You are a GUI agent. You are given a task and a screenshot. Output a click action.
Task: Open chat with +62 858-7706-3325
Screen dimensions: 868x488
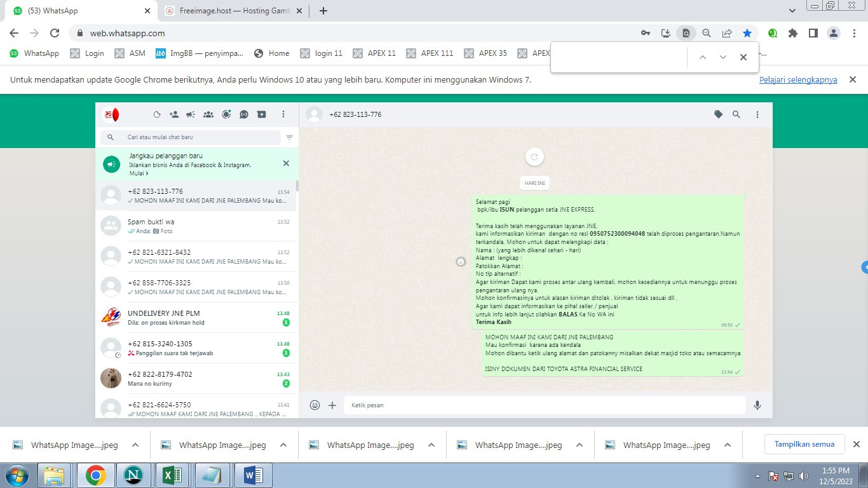tap(196, 287)
